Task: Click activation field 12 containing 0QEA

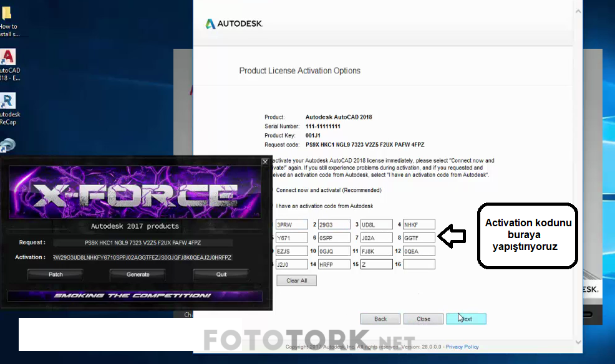Action: (x=419, y=251)
